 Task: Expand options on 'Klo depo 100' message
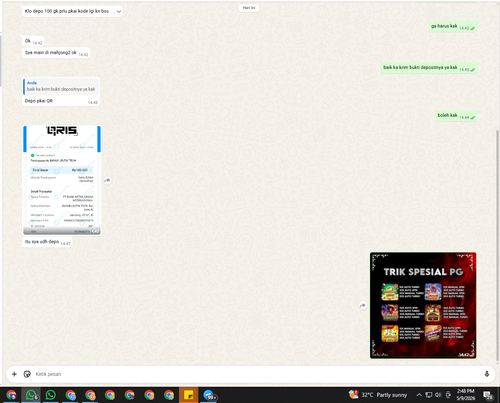click(x=119, y=12)
